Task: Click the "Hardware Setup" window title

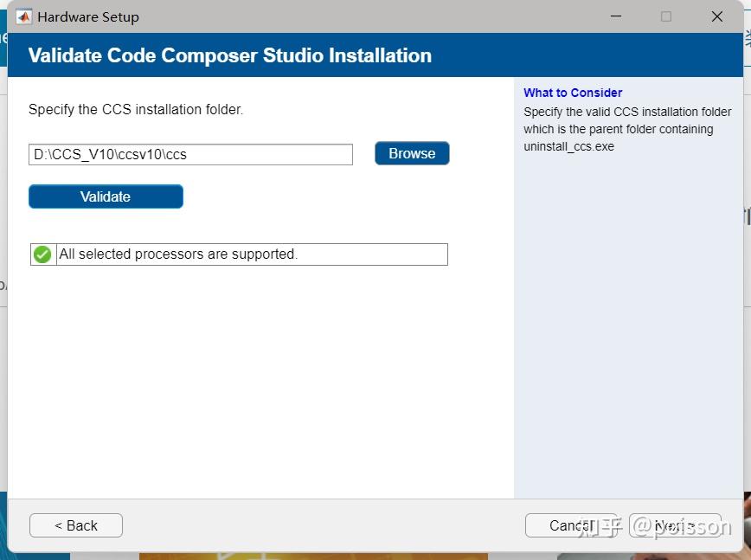Action: point(88,16)
